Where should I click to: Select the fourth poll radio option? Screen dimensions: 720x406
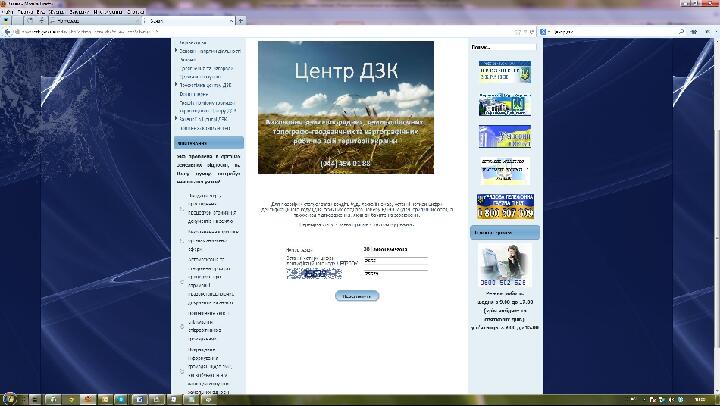[x=181, y=326]
